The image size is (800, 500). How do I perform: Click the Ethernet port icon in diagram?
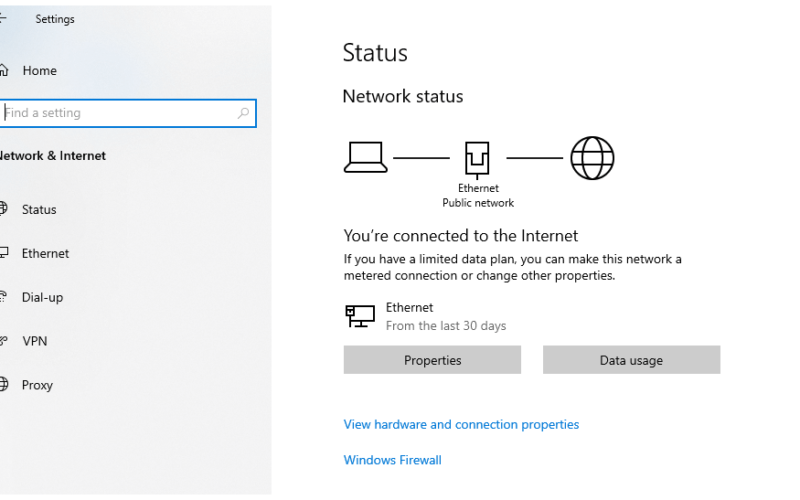click(477, 160)
